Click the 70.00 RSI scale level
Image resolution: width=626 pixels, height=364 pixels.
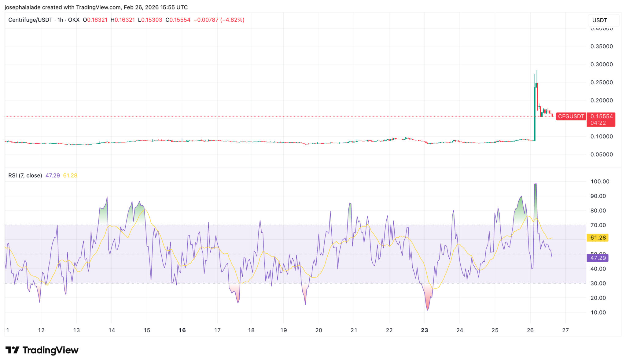coord(598,225)
